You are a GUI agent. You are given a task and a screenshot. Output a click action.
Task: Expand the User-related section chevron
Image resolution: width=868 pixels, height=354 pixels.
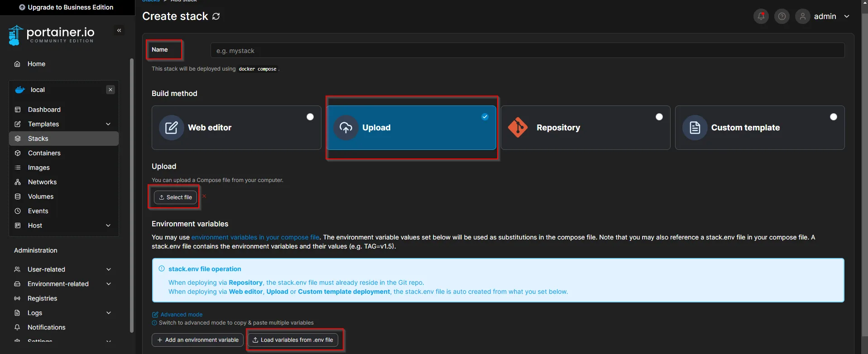coord(109,269)
